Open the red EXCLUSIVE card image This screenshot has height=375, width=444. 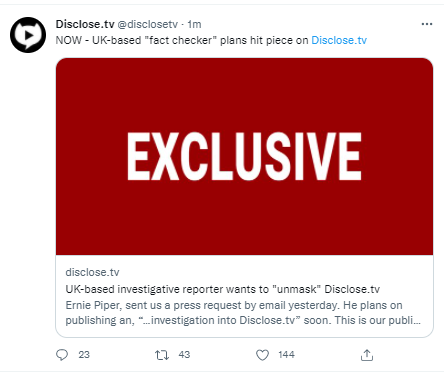tap(244, 157)
